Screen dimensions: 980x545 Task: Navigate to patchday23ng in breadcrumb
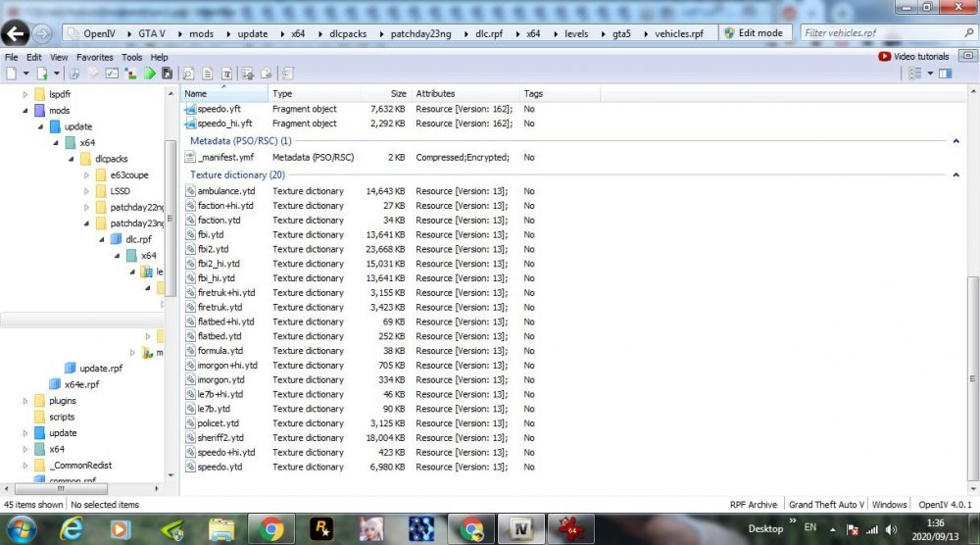(x=420, y=33)
